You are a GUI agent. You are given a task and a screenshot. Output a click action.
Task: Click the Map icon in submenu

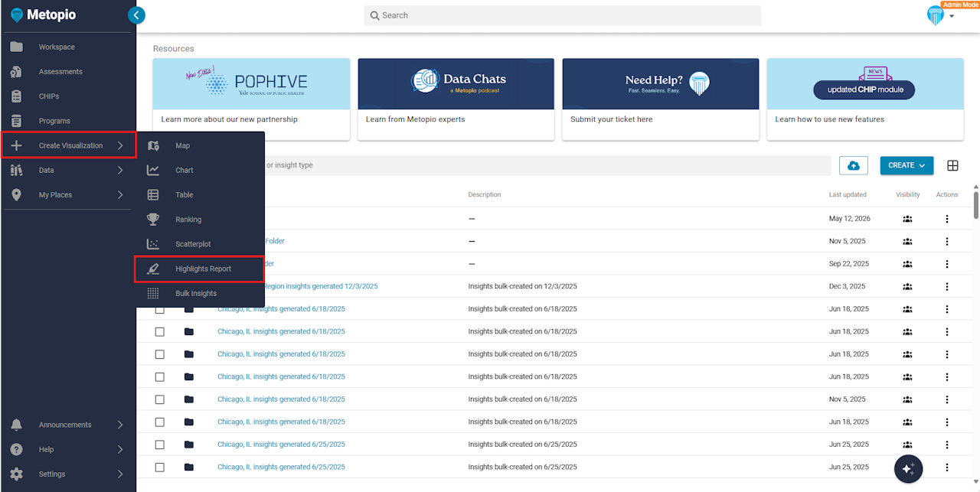(153, 145)
